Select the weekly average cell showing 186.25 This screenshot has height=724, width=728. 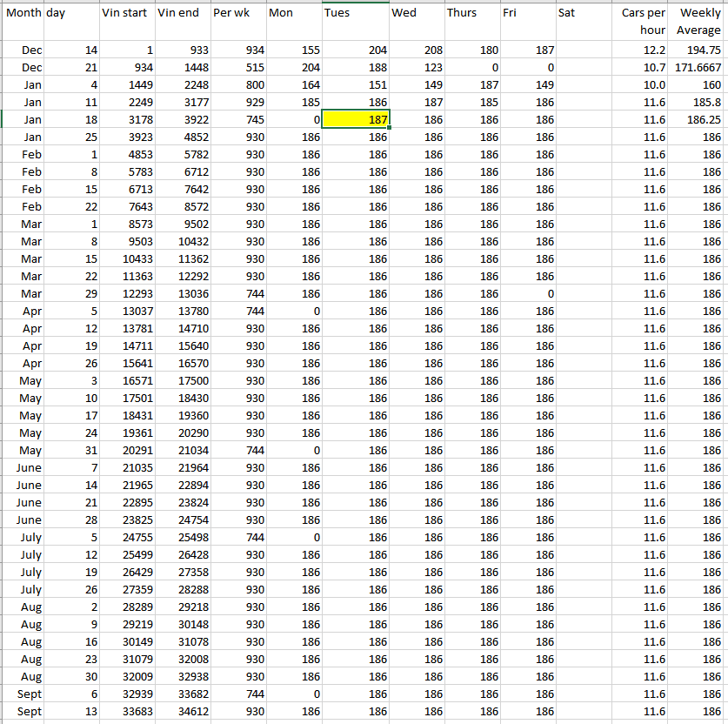click(x=698, y=120)
